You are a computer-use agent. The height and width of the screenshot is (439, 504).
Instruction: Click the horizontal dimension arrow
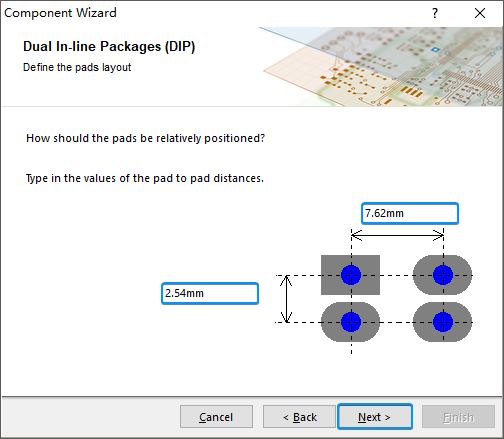397,235
